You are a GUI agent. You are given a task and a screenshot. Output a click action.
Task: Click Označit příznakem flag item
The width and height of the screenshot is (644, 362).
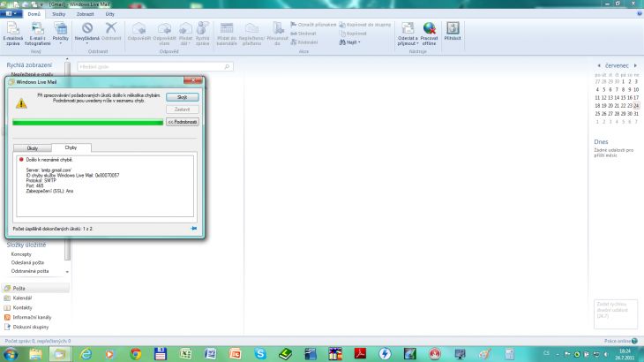click(313, 25)
